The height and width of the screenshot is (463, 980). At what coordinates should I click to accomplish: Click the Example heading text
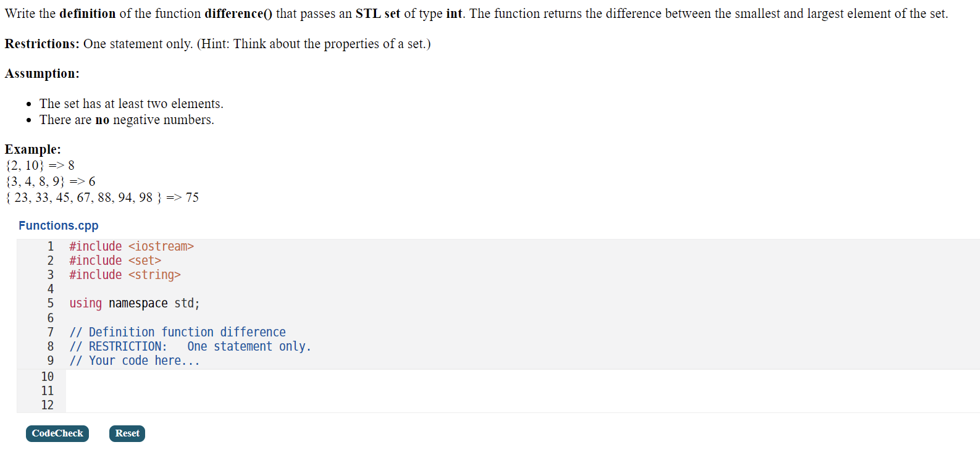tap(31, 149)
